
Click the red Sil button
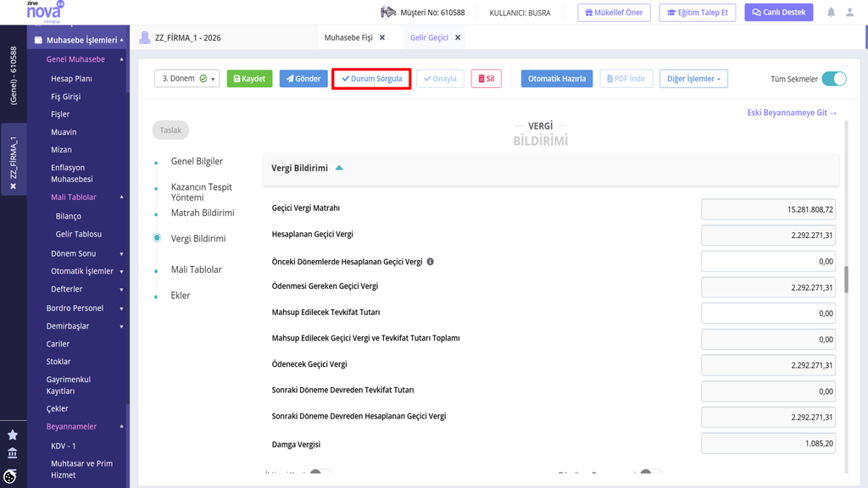tap(486, 79)
